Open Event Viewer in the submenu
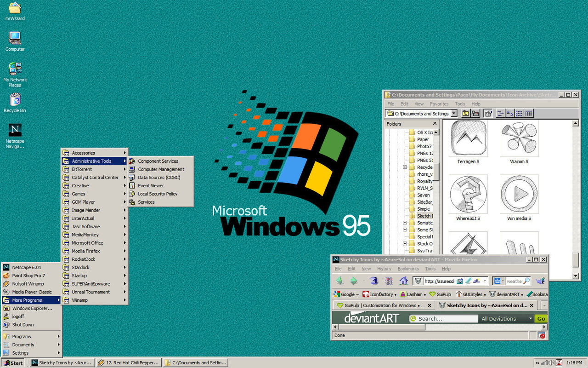Image resolution: width=588 pixels, height=368 pixels. click(161, 185)
